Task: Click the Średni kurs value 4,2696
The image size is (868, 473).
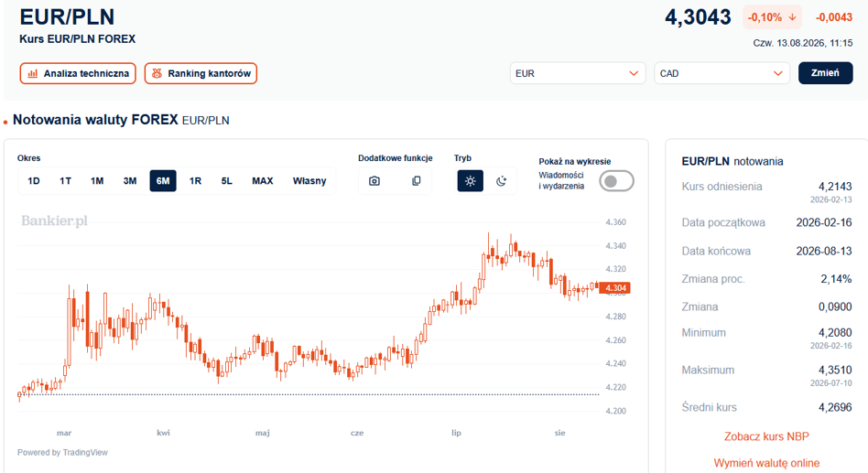Action: [x=835, y=407]
